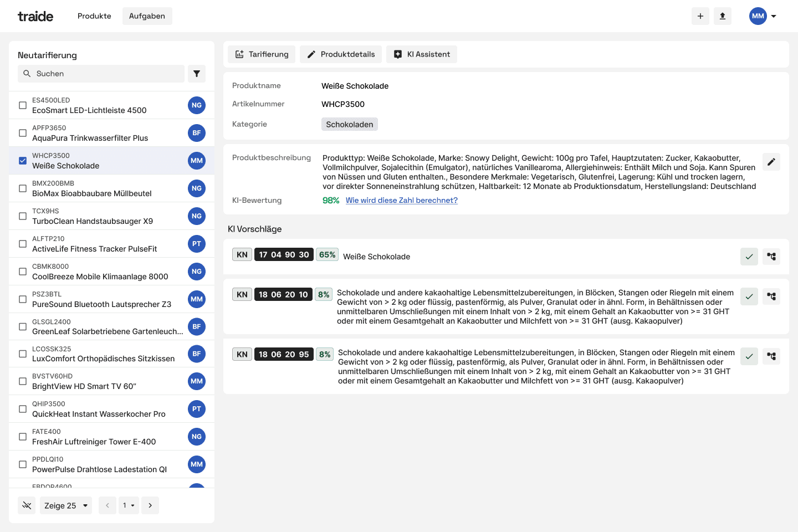Go to the next page arrow
The height and width of the screenshot is (532, 798).
click(150, 505)
